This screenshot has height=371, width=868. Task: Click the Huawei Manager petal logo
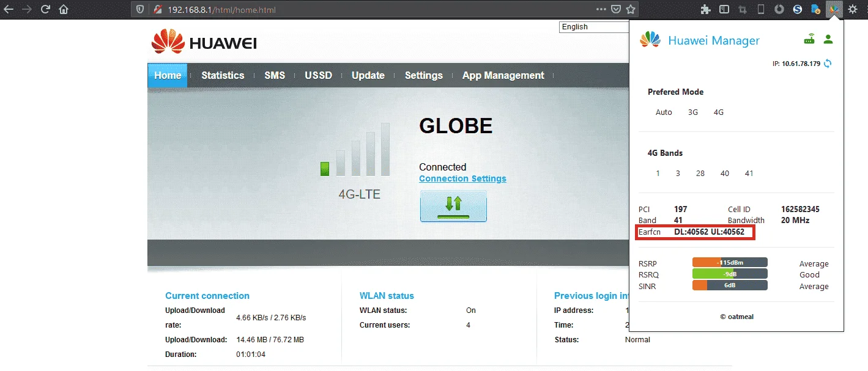(x=650, y=40)
